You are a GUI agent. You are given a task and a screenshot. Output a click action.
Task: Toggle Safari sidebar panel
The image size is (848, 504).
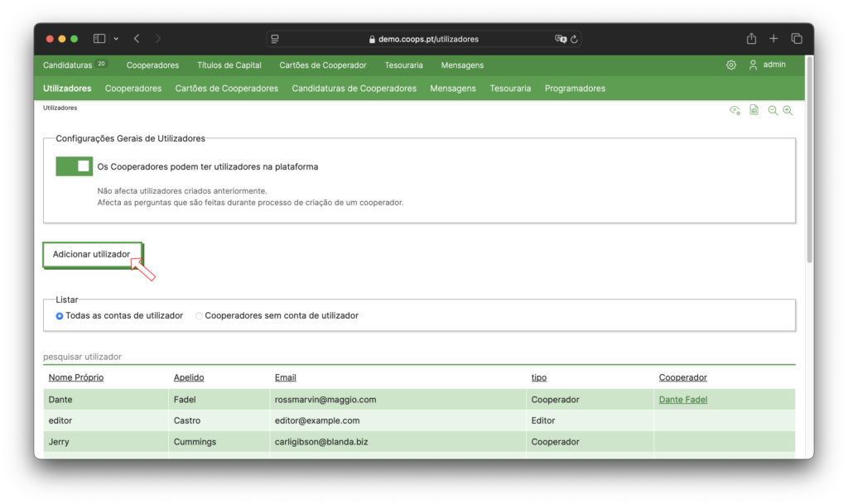click(99, 39)
